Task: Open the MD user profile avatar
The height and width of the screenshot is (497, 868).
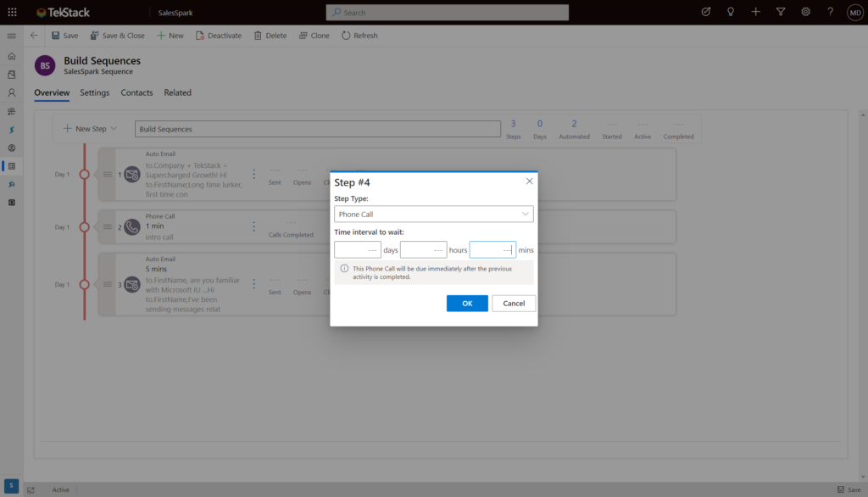Action: 854,12
